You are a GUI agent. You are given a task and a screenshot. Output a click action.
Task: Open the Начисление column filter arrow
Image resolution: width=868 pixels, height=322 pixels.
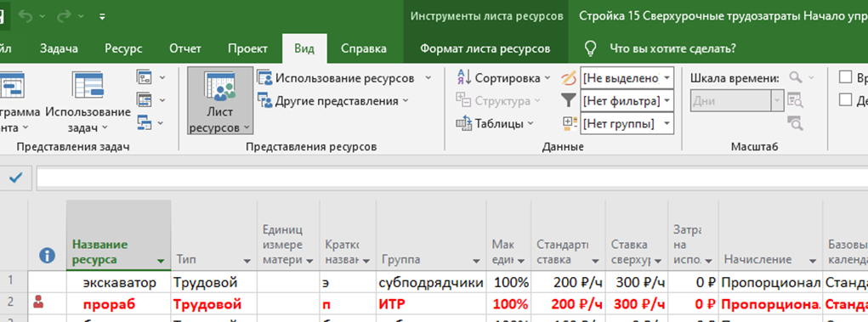pyautogui.click(x=813, y=261)
